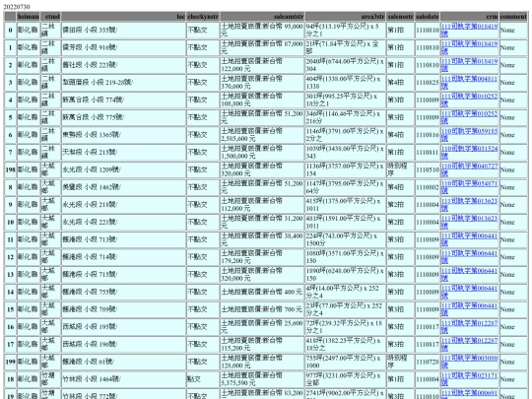
Task: Open the 018419 case link in row 1
Action: coord(469,47)
